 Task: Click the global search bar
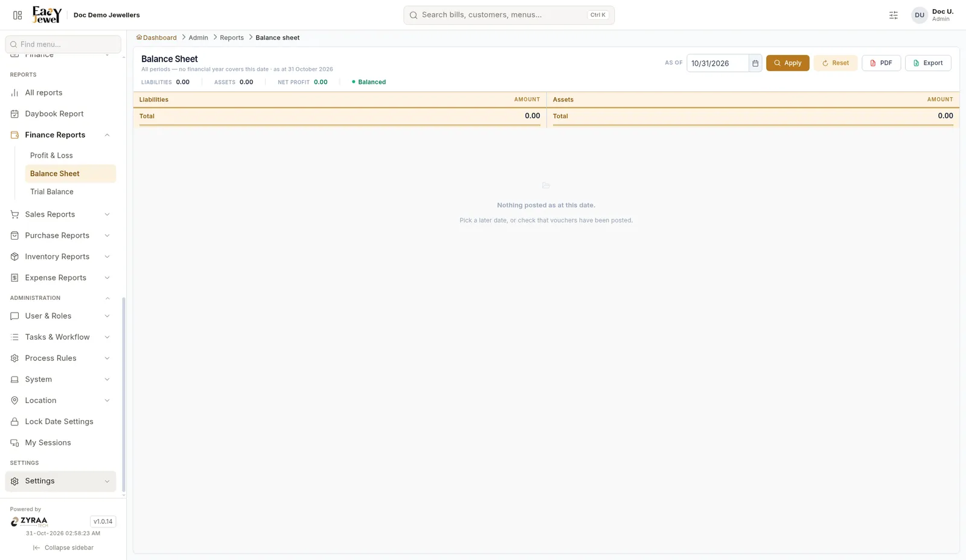click(x=509, y=15)
